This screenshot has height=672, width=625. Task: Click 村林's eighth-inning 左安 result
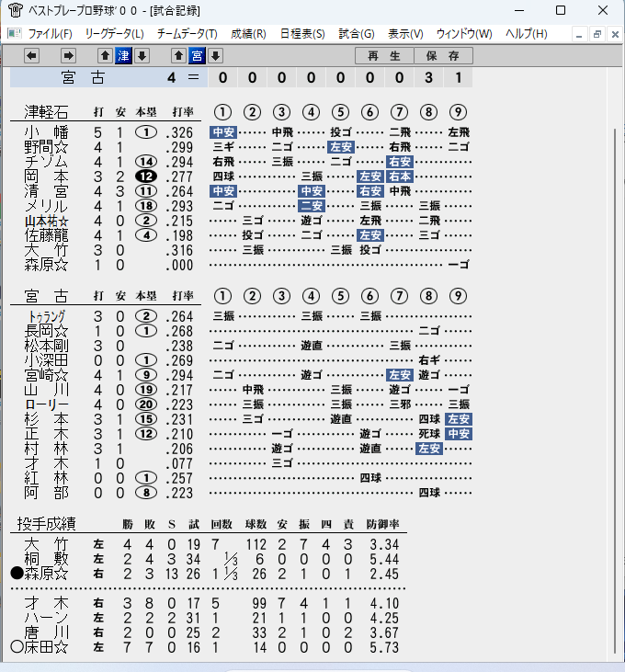(x=429, y=449)
